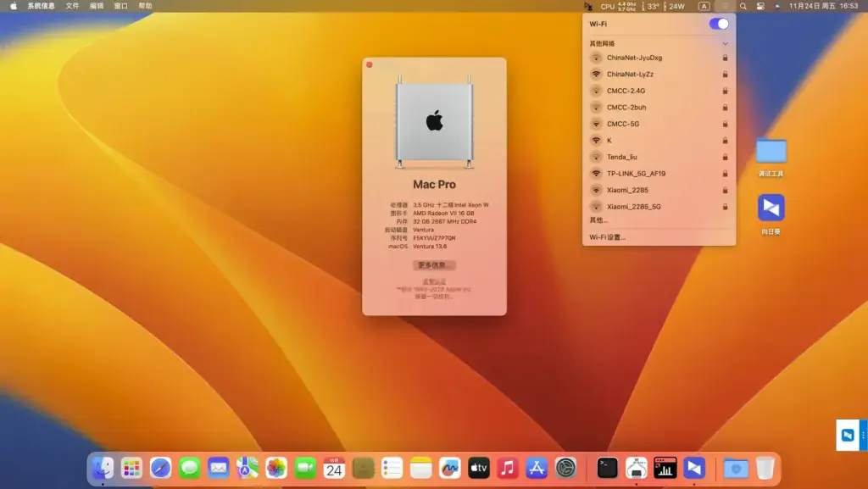Open Control Center from the menu bar

click(x=760, y=6)
